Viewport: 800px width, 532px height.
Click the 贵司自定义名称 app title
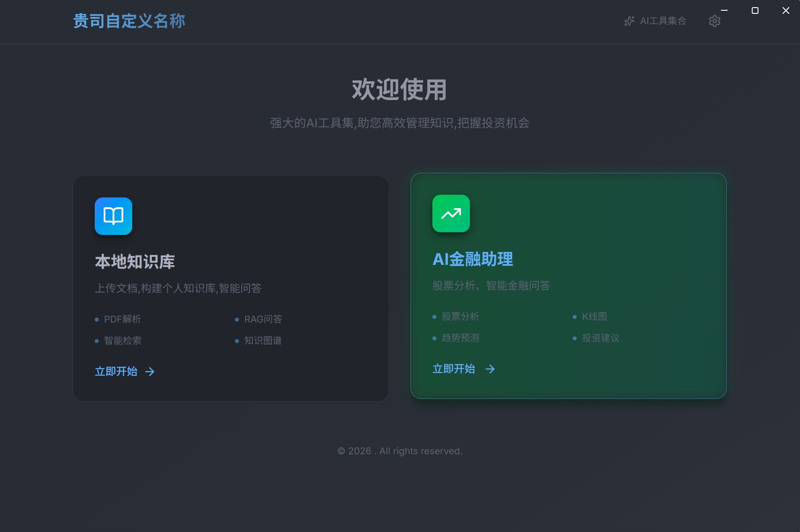click(129, 21)
